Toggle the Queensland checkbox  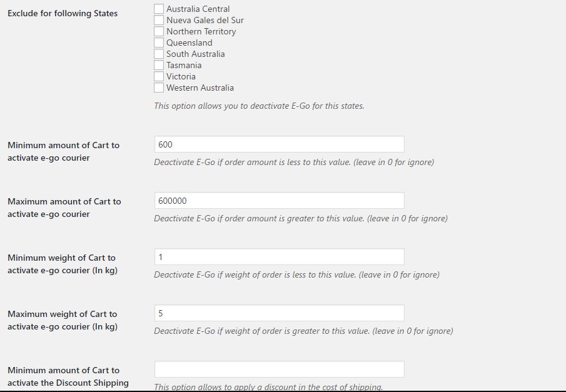[159, 43]
